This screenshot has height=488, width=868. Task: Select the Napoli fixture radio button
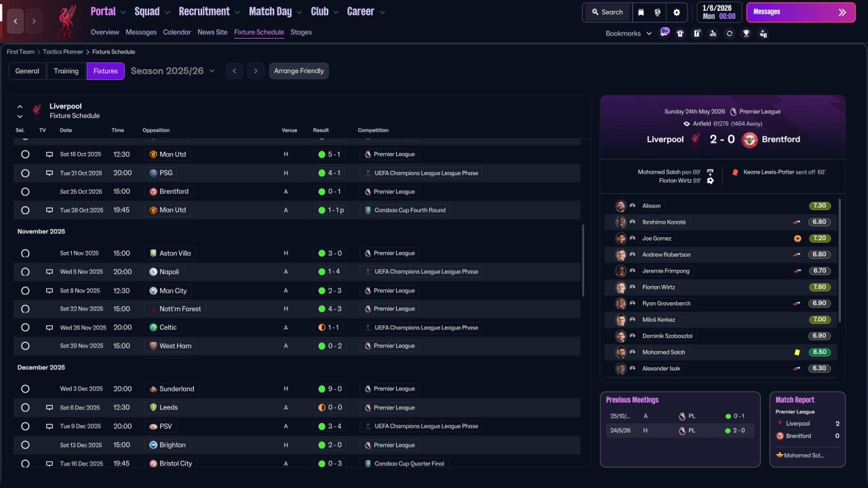[25, 272]
